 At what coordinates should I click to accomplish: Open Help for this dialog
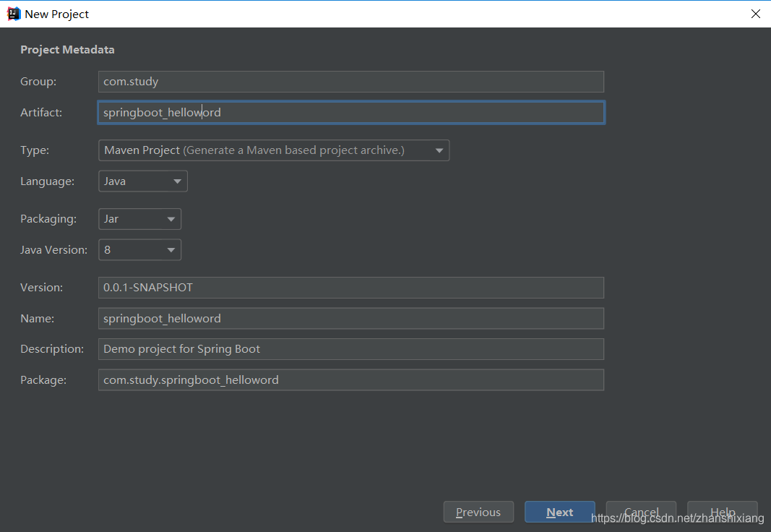723,512
